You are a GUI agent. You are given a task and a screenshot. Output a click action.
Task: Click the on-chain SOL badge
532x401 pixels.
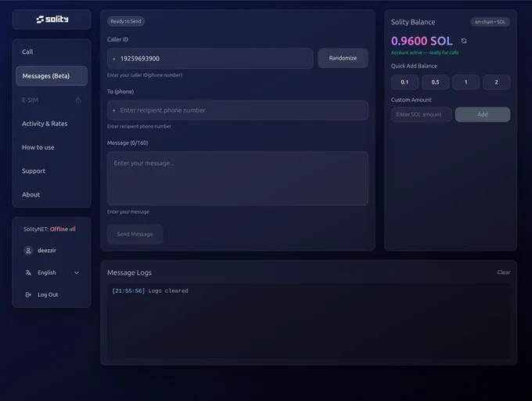(490, 22)
